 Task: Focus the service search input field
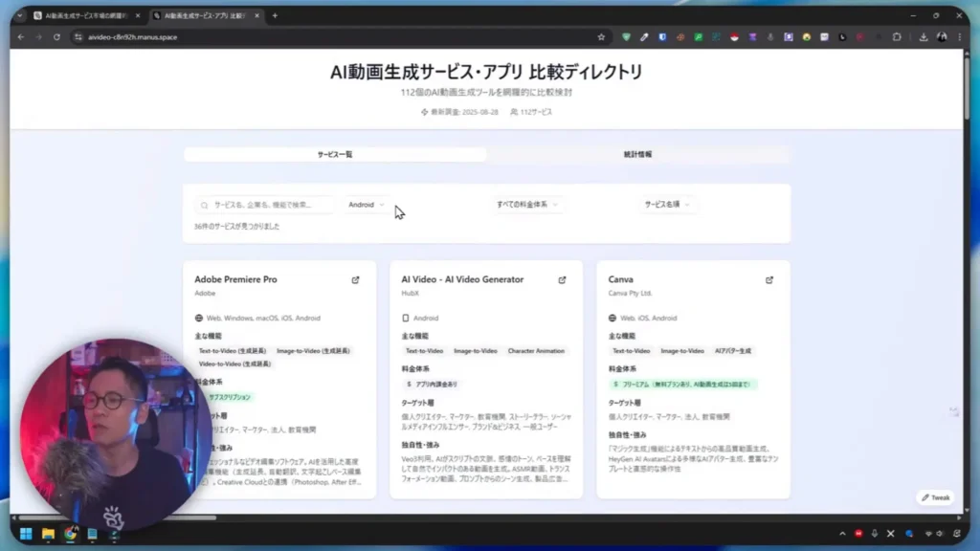(265, 205)
